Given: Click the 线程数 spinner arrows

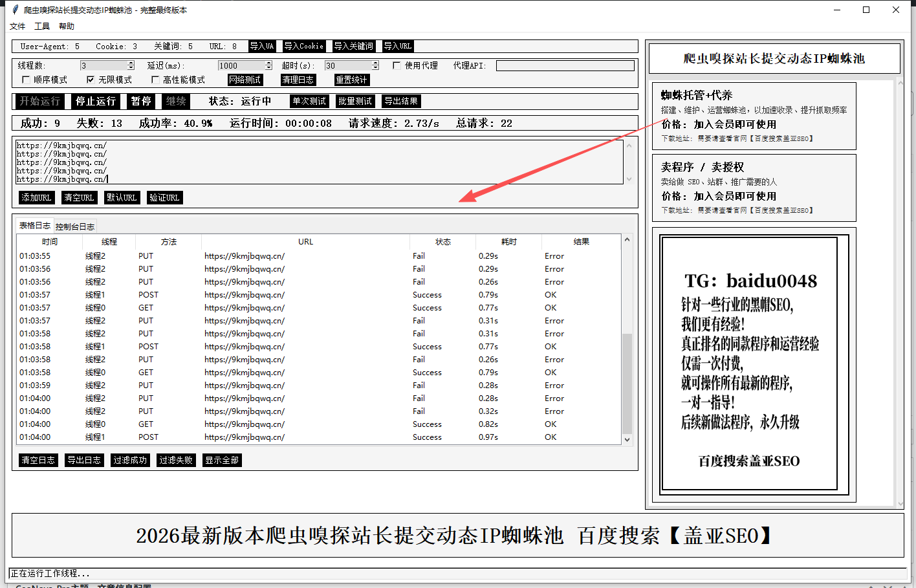Looking at the screenshot, I should [131, 65].
